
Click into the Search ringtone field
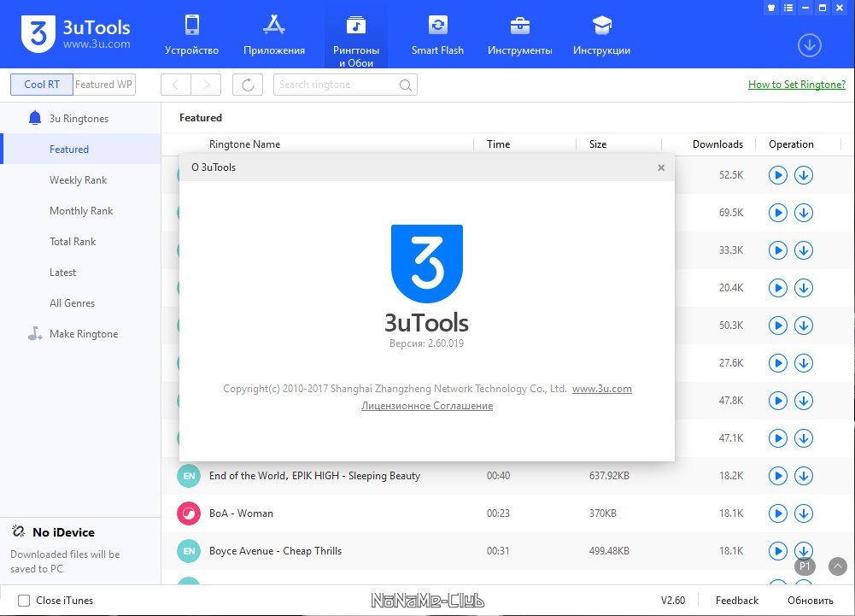[x=338, y=85]
